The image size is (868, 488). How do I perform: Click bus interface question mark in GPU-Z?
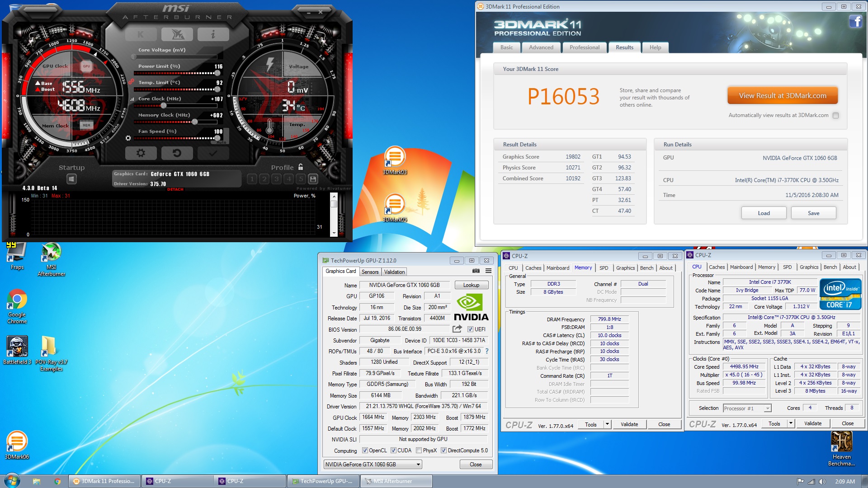(487, 351)
